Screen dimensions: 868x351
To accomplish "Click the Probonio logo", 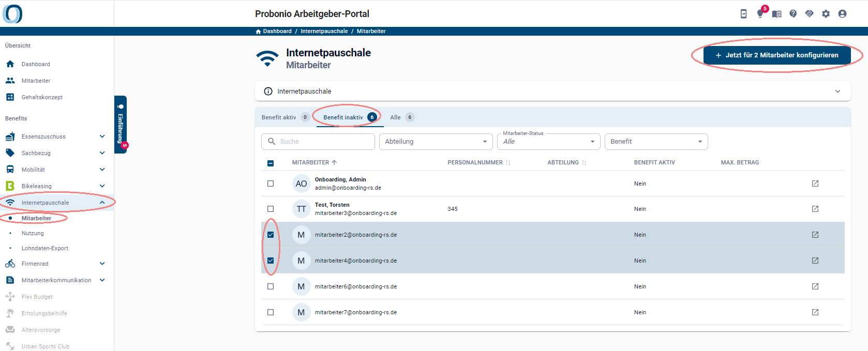I will (12, 13).
